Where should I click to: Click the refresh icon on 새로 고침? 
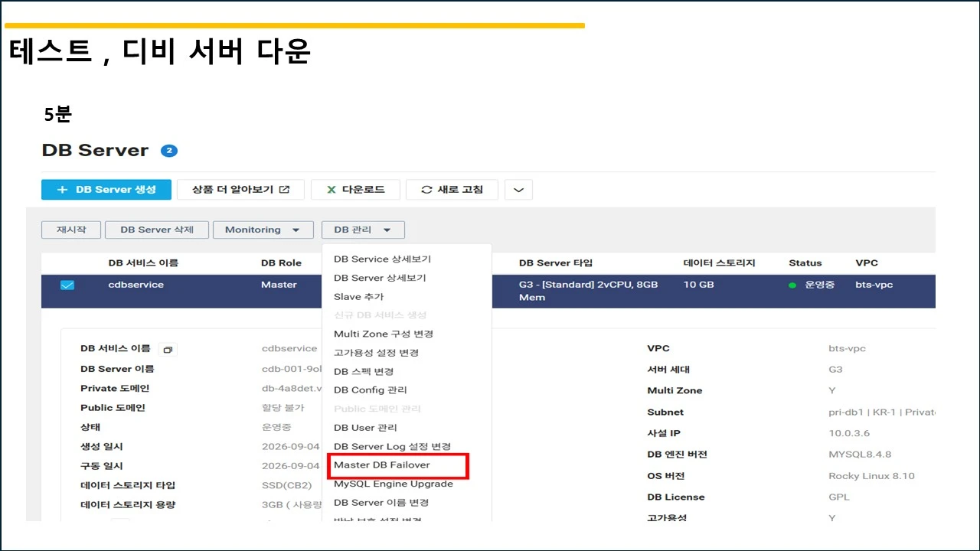(x=427, y=190)
